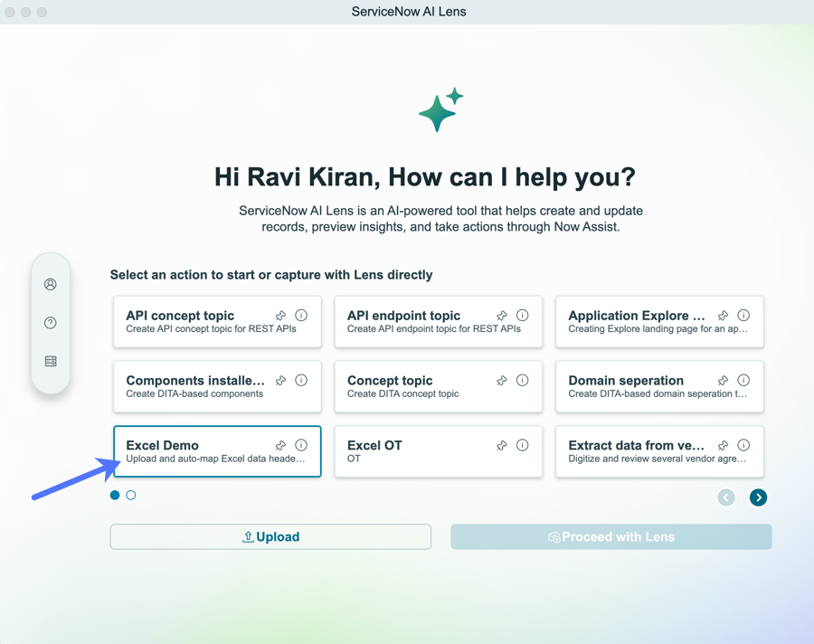Show info for Extract data card
814x644 pixels.
pos(743,445)
